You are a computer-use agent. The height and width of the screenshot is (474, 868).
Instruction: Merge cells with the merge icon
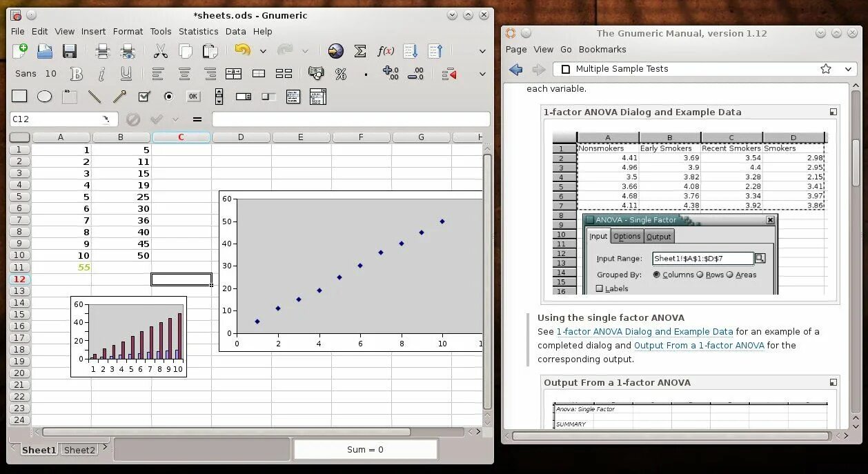(259, 74)
